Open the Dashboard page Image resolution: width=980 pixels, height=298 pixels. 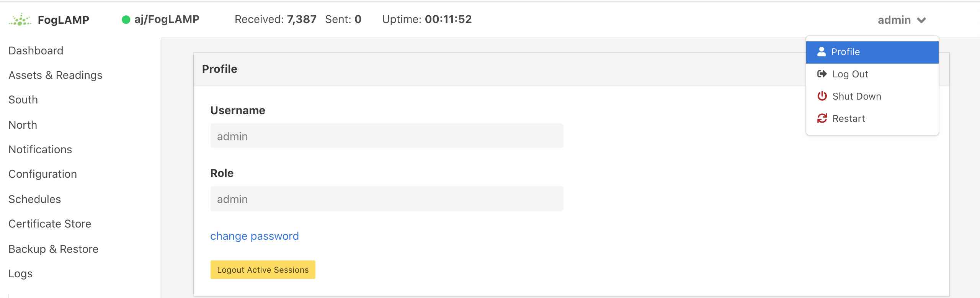(x=36, y=51)
